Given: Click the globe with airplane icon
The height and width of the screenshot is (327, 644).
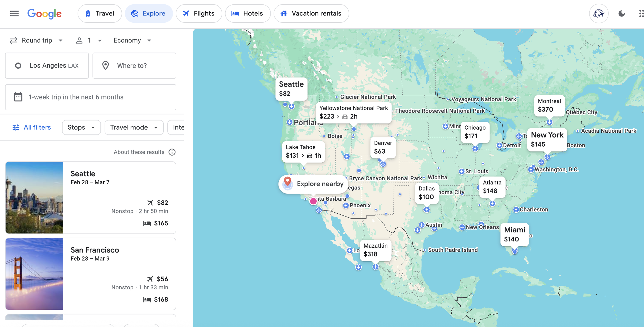Looking at the screenshot, I should 599,13.
